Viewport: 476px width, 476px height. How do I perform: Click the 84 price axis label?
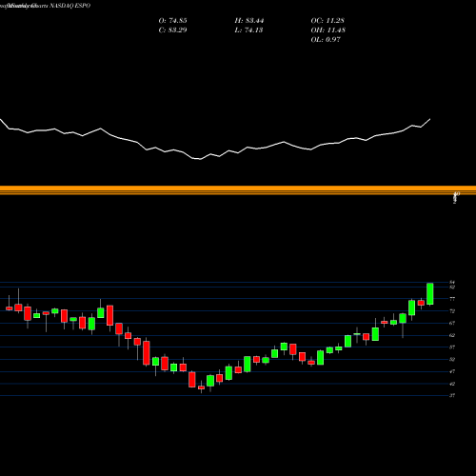[x=452, y=282]
